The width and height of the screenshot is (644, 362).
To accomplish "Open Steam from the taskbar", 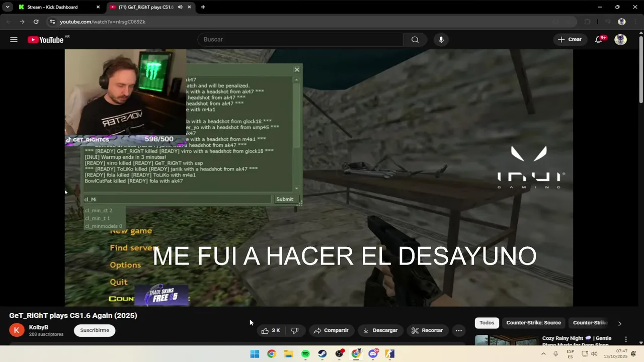I will pos(323,354).
